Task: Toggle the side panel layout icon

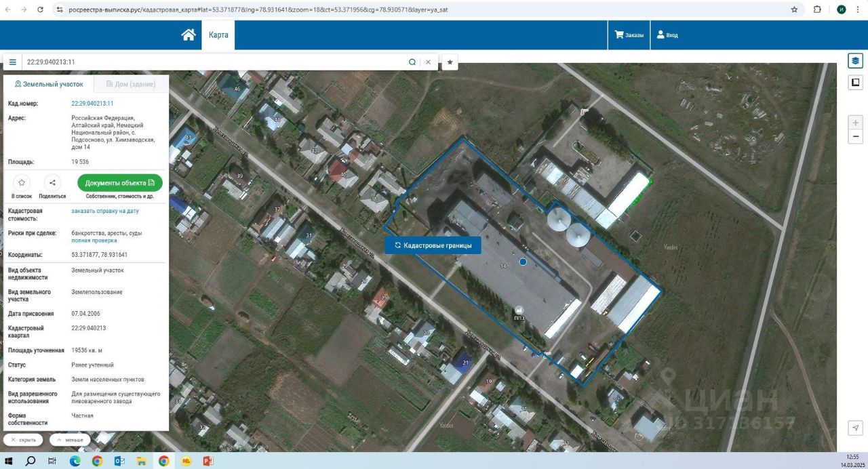Action: pos(855,83)
